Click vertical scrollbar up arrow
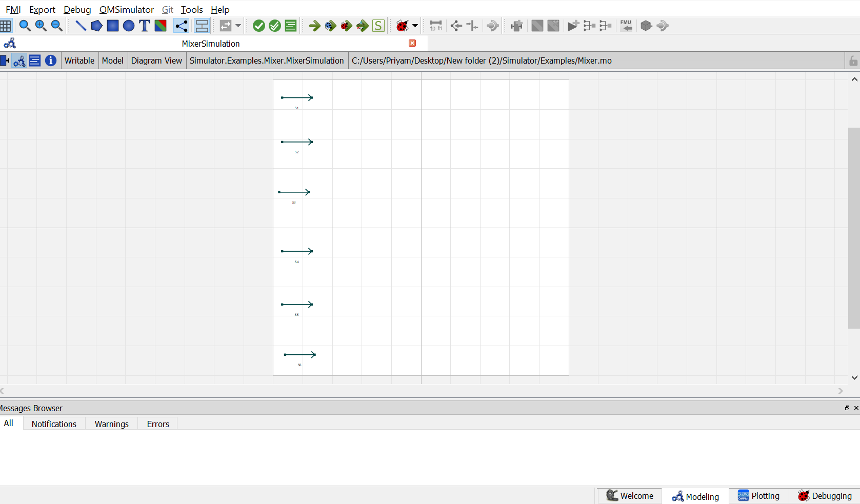 [854, 79]
